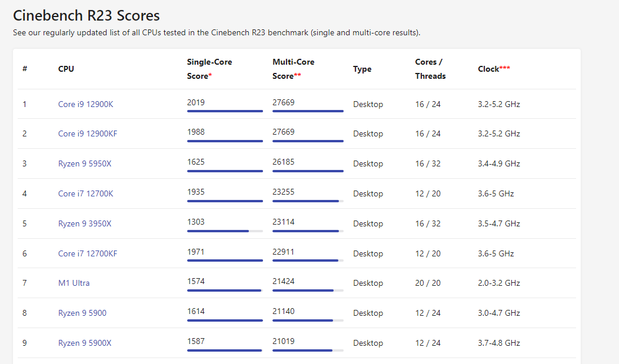The height and width of the screenshot is (364, 619).
Task: Open the Ryzen 9 5900 link
Action: point(82,313)
